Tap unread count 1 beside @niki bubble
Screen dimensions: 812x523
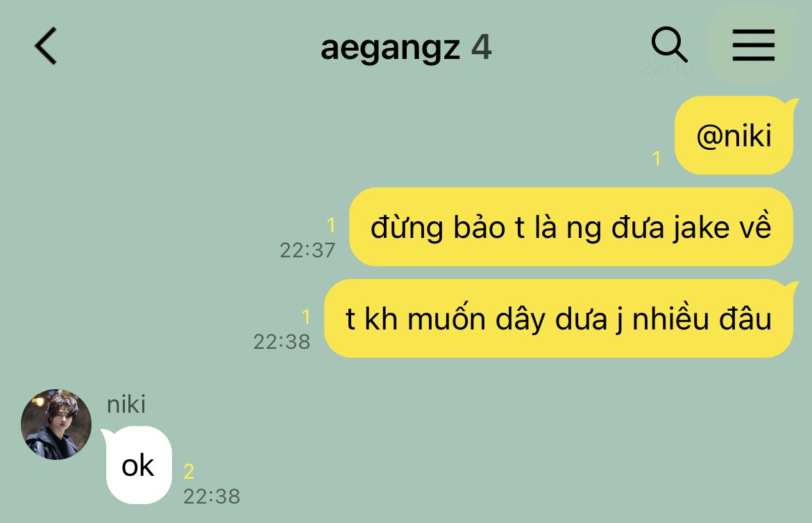(x=657, y=158)
